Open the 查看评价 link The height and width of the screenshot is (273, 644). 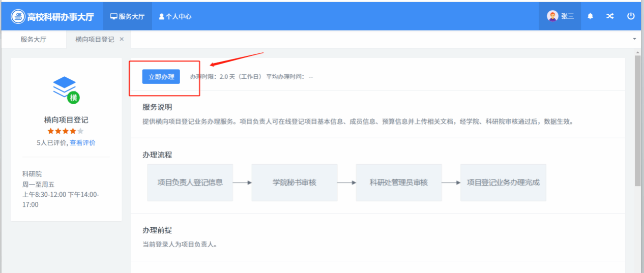point(82,143)
